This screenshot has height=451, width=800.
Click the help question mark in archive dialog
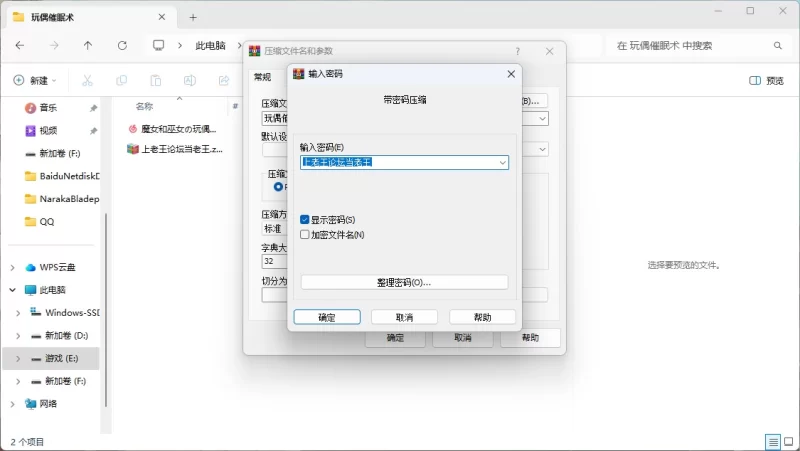click(517, 51)
